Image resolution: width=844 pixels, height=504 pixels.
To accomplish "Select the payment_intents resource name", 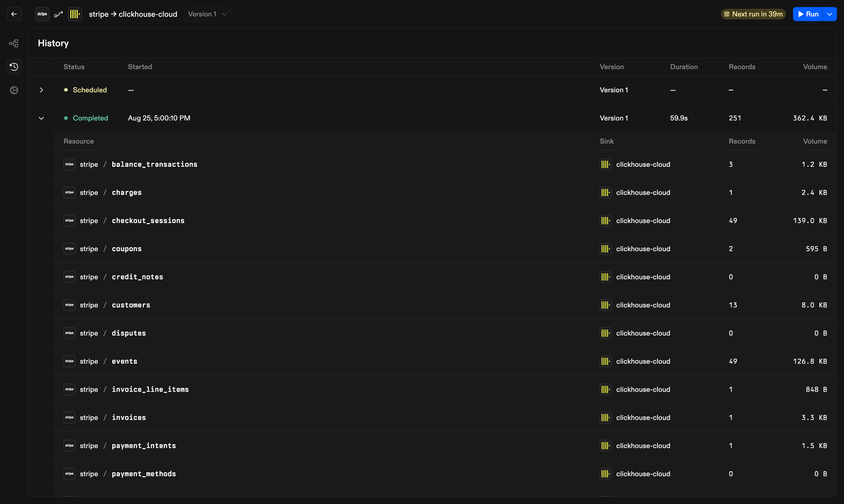I will click(x=144, y=446).
